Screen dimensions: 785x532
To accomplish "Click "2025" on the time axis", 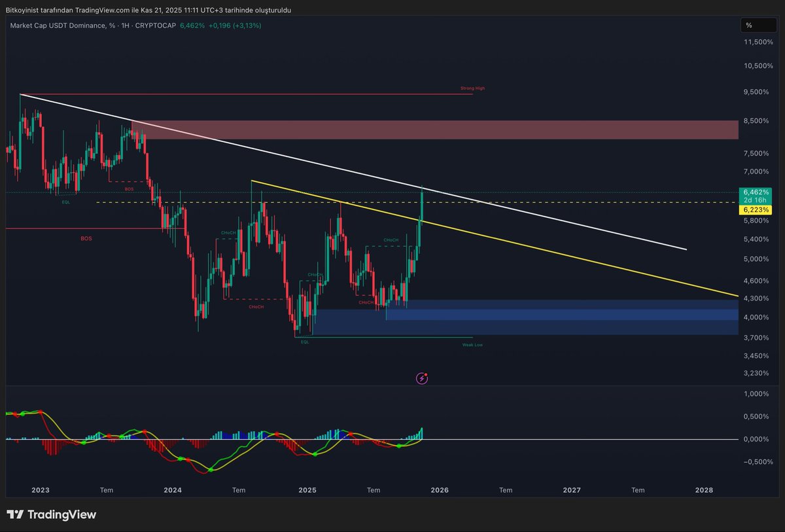I will 307,489.
